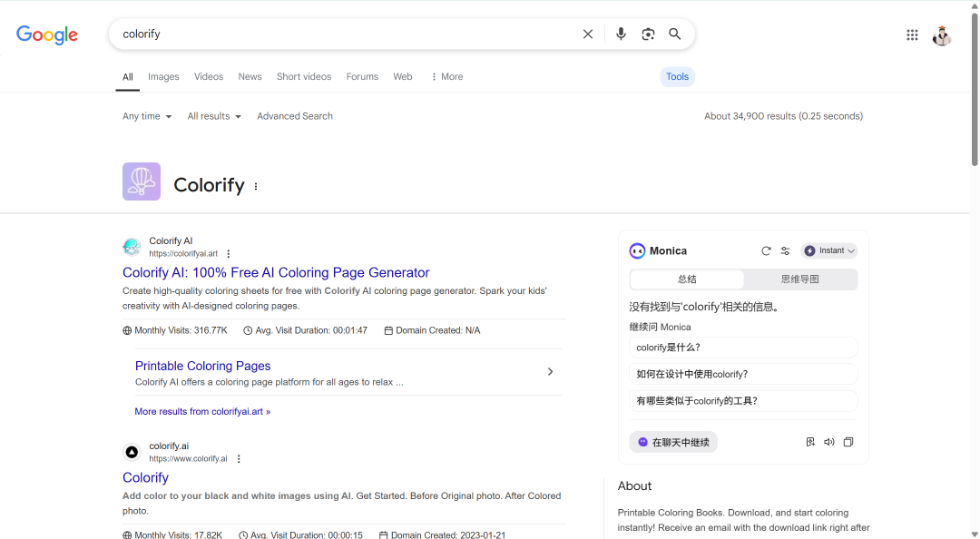Open the Colorify result from colorify.ai
Image resolution: width=980 pixels, height=539 pixels.
pos(145,477)
